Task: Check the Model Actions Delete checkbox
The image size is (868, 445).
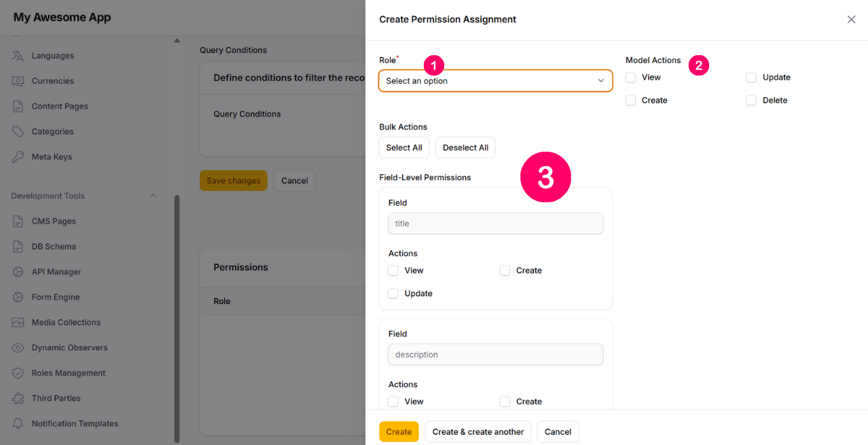Action: [751, 100]
